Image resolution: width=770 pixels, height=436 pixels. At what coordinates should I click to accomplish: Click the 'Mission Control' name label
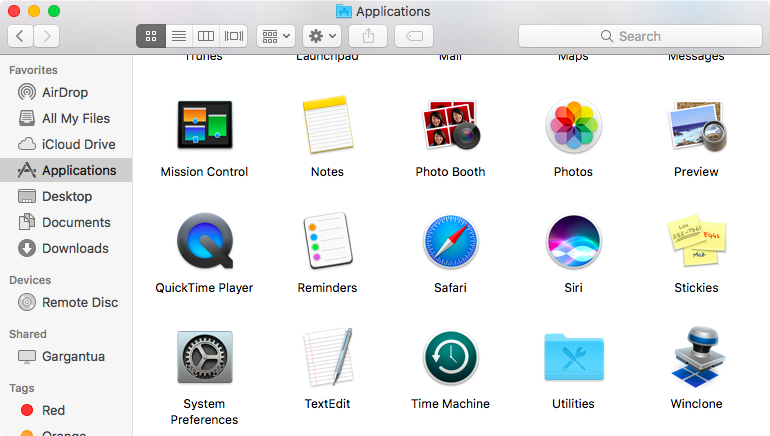(204, 172)
